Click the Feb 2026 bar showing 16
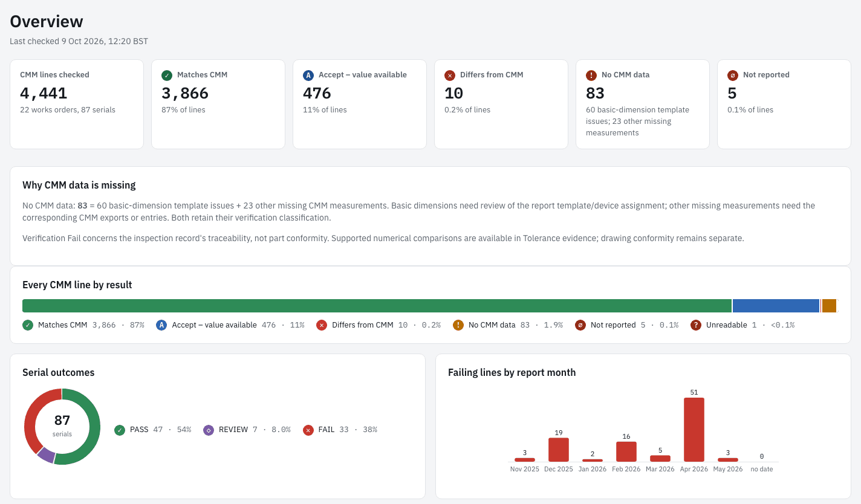The height and width of the screenshot is (504, 861). [626, 452]
